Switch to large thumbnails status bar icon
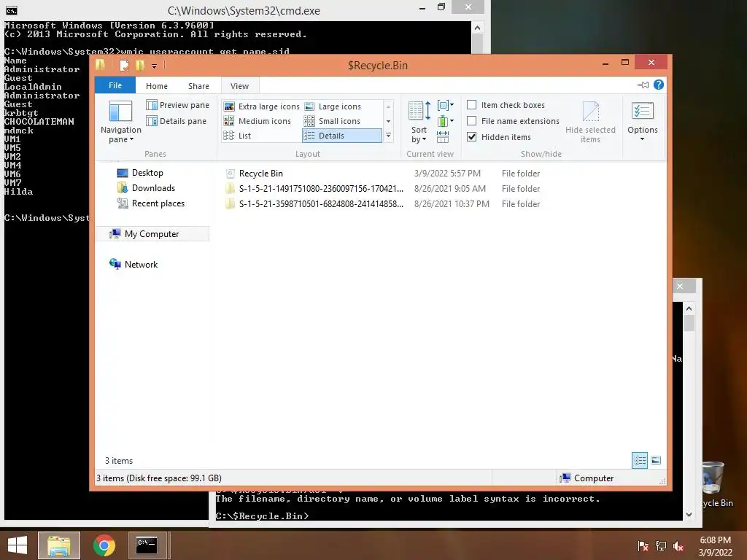Screen dimensions: 747x560 click(656, 460)
